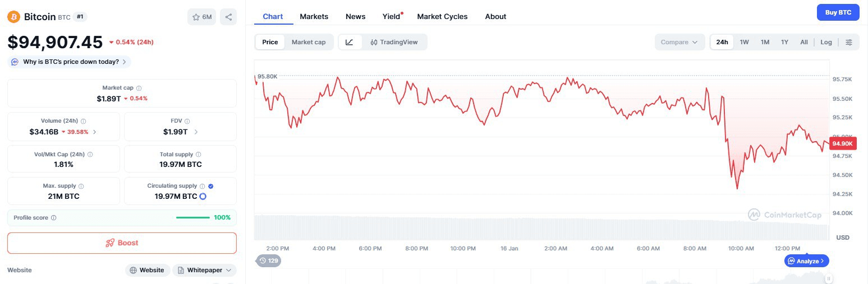Click Market cap info icon
Viewport: 868px width, 284px height.
(x=139, y=88)
